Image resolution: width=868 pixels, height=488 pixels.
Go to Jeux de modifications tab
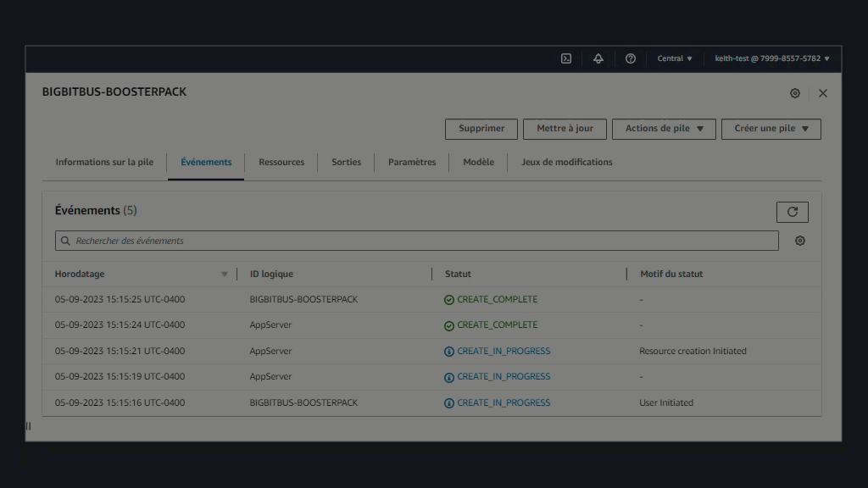point(566,162)
